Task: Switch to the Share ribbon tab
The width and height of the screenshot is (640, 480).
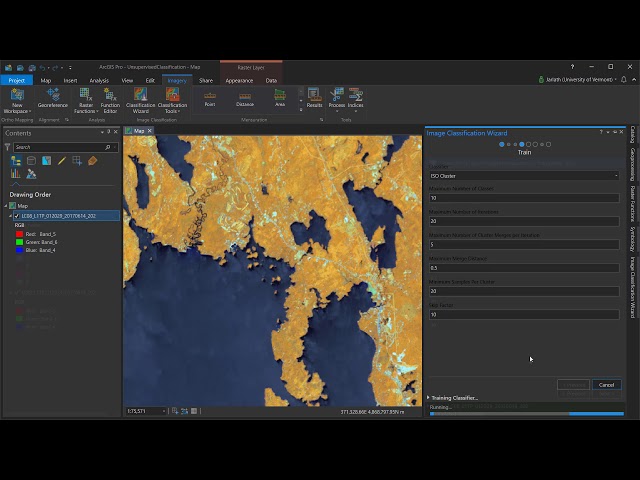Action: (x=206, y=80)
